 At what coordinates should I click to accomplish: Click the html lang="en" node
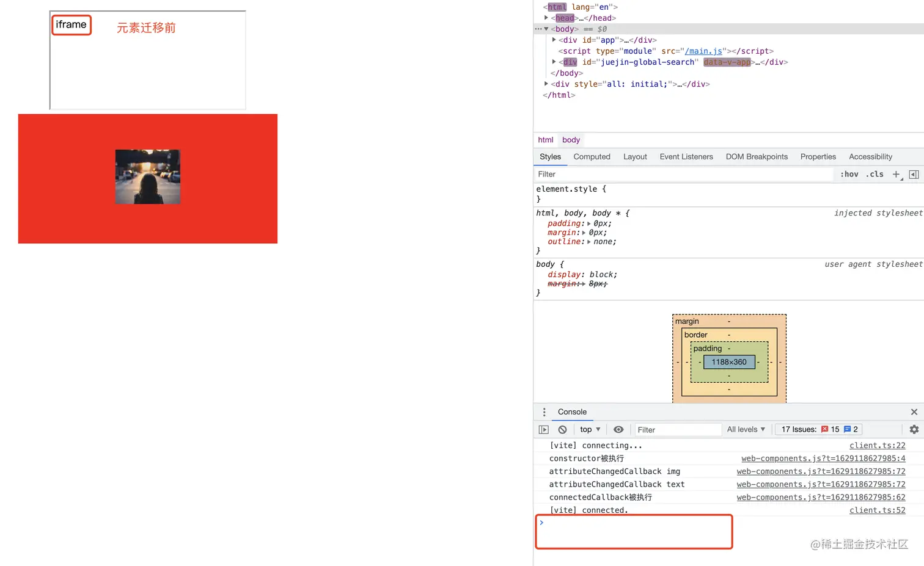point(580,7)
